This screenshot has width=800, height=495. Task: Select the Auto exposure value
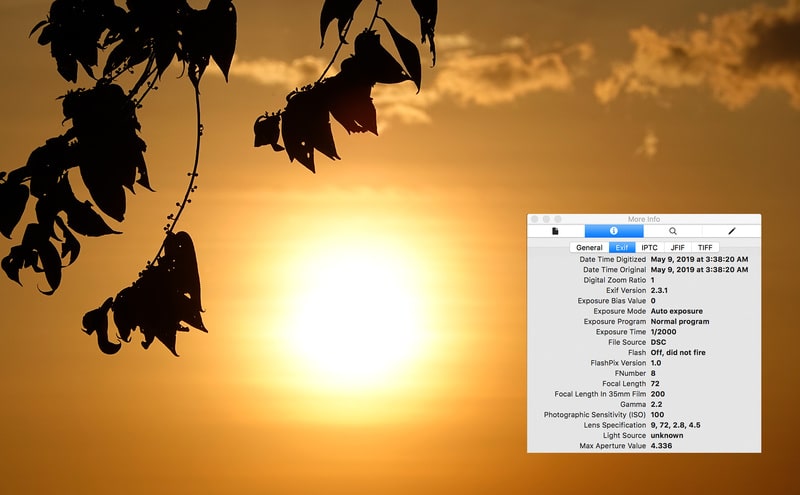[x=677, y=311]
